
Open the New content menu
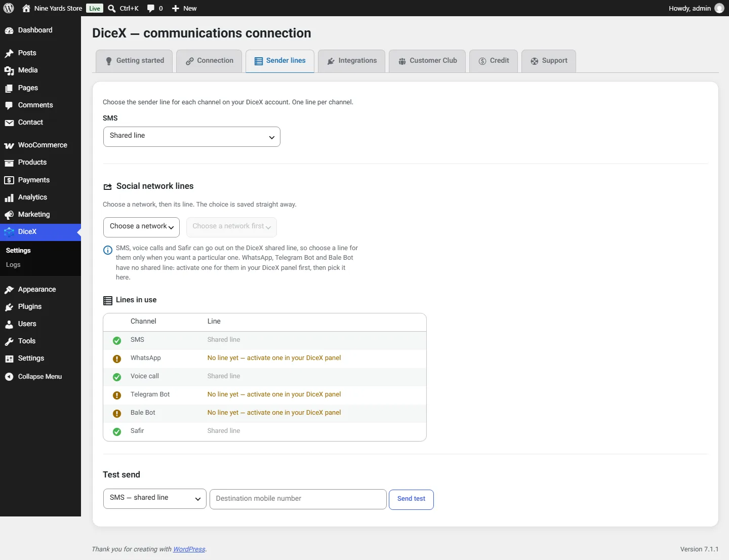coord(184,8)
